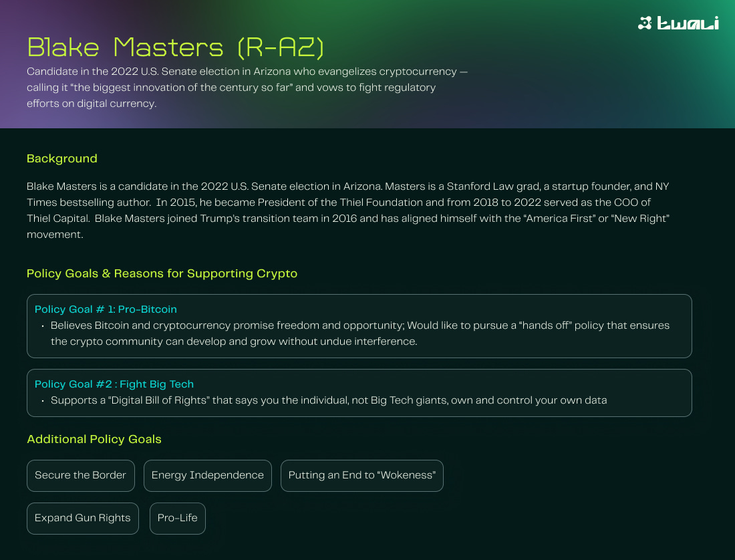
Task: Click the twali logo icon
Action: (x=645, y=23)
